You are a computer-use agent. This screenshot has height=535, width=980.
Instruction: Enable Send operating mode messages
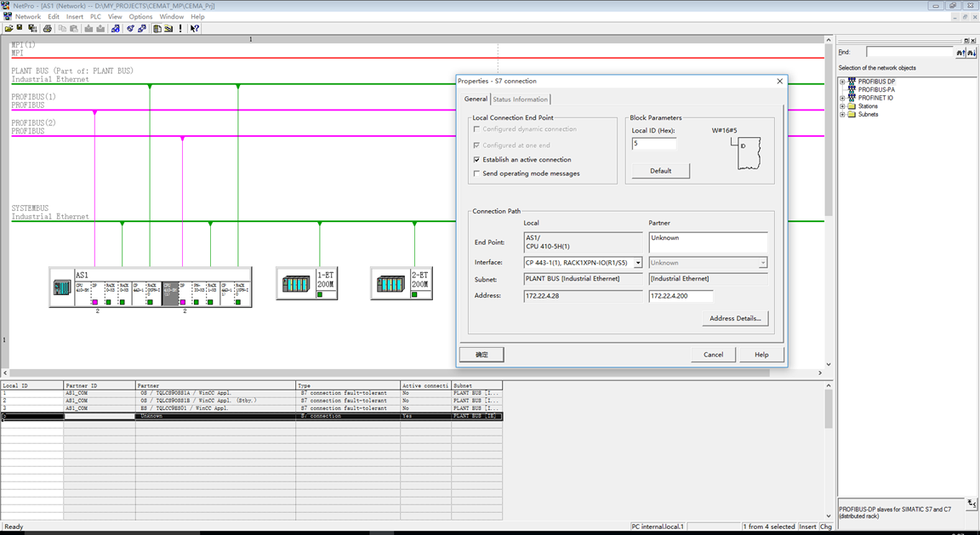click(x=477, y=174)
